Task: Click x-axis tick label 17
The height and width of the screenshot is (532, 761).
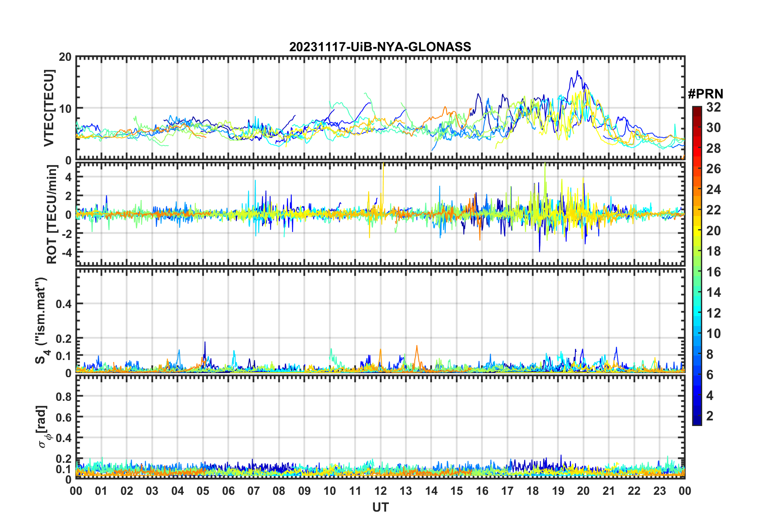Action: 507,491
